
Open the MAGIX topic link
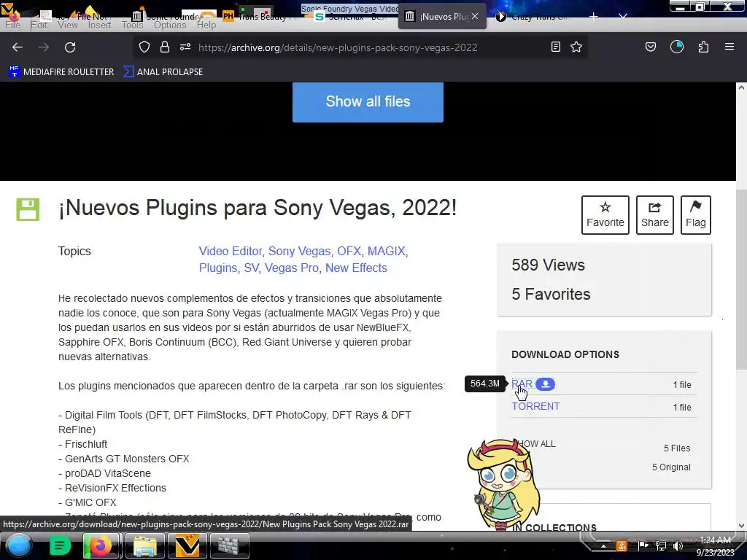387,251
